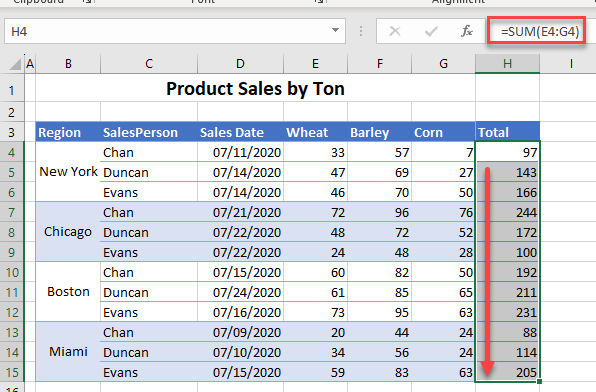Select column G header
The image size is (596, 392).
tap(443, 63)
